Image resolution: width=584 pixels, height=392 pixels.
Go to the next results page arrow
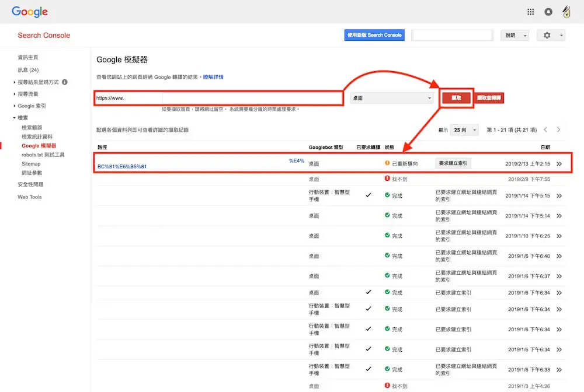click(558, 130)
